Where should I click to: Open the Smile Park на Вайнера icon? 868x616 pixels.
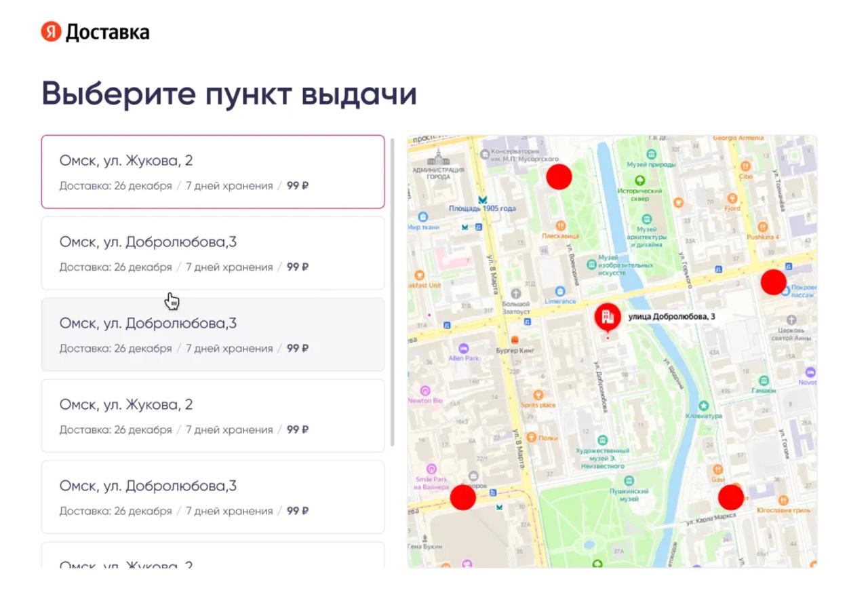[431, 469]
